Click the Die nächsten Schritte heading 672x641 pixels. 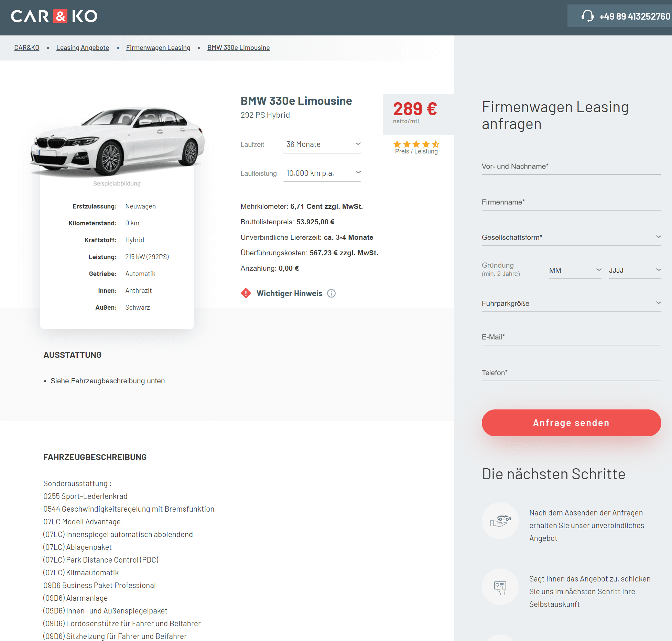tap(553, 474)
